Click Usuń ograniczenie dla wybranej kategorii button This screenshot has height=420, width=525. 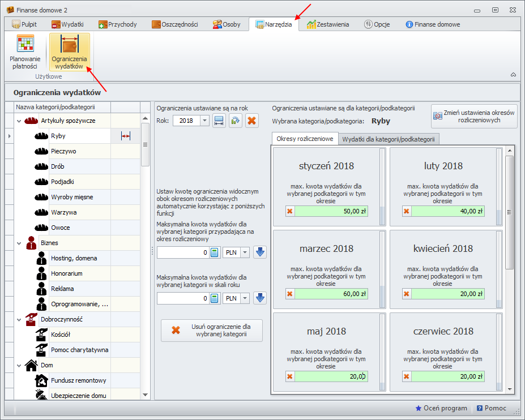[212, 331]
